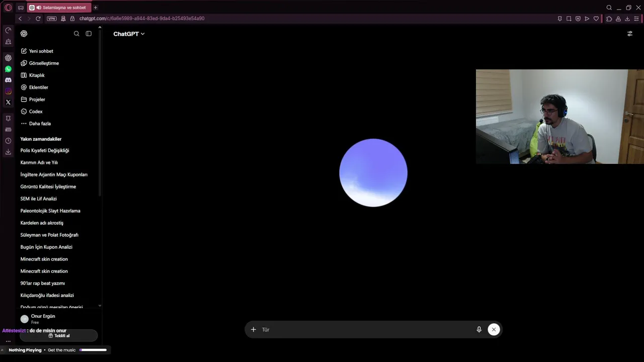Open GX Cleaner sidebar icon
The width and height of the screenshot is (644, 362).
[x=8, y=42]
